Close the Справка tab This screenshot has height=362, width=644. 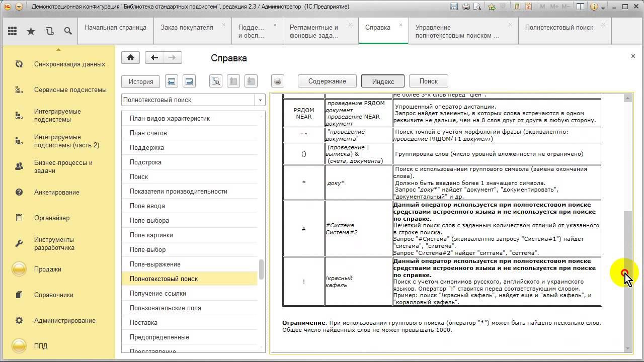tap(401, 25)
